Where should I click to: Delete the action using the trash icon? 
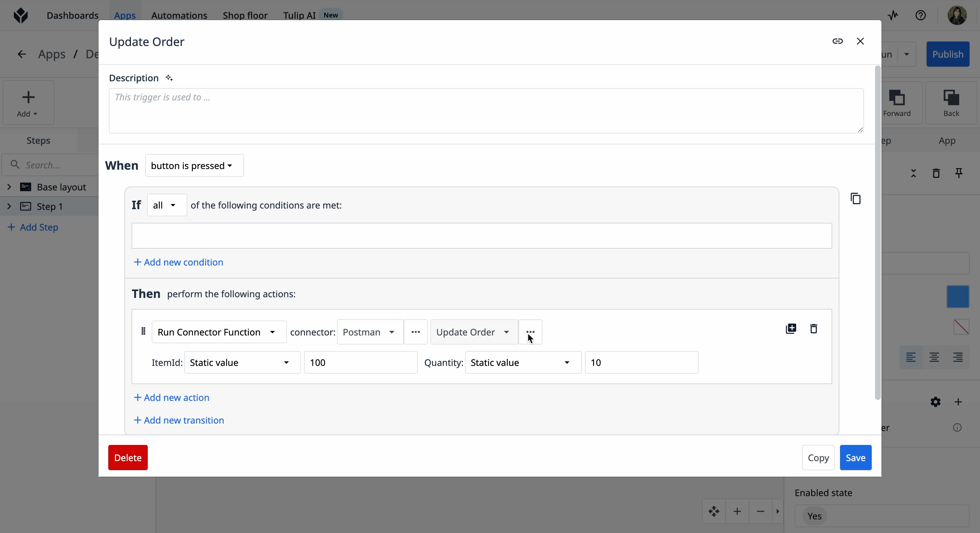click(814, 329)
